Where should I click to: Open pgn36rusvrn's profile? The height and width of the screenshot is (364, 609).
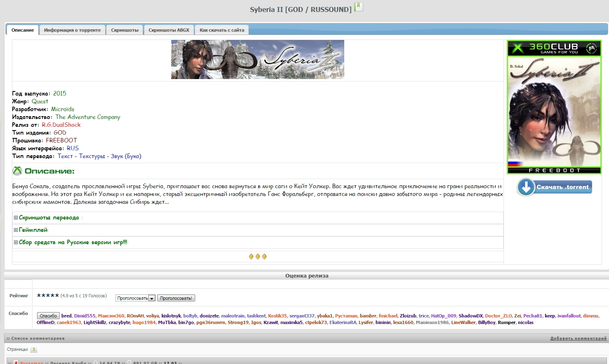(211, 322)
